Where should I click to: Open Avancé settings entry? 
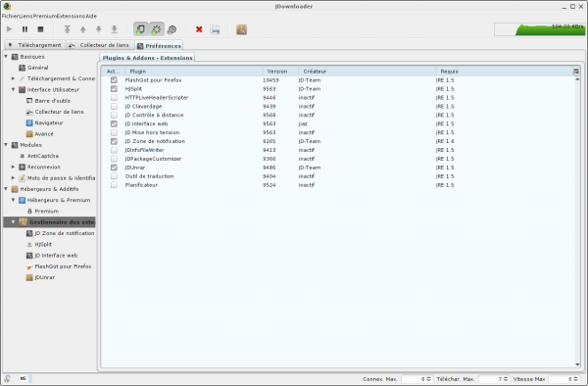tap(40, 134)
